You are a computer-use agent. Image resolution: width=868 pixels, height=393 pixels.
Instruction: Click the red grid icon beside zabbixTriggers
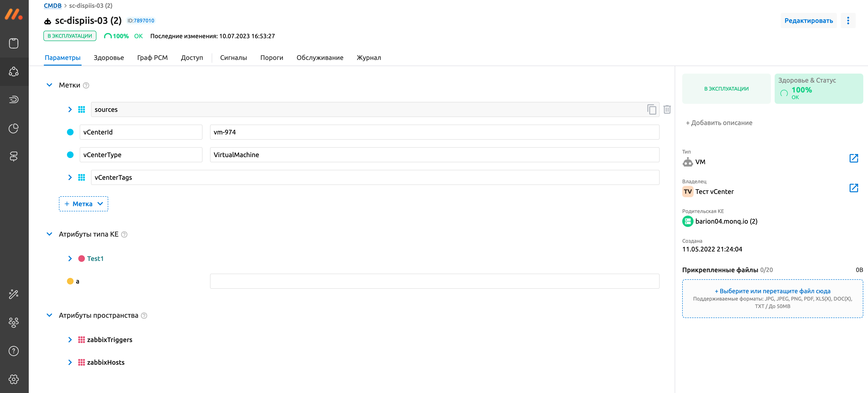pos(82,340)
